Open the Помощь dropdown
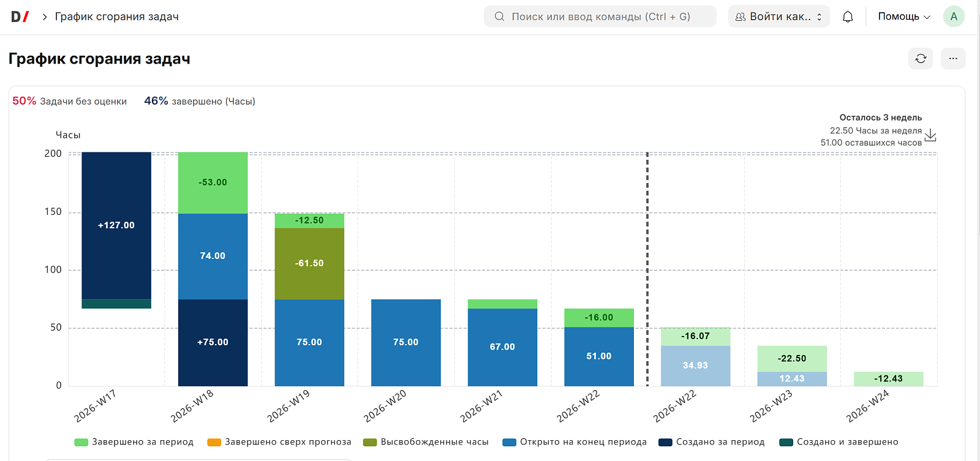Viewport: 980px width, 461px height. click(x=904, y=17)
